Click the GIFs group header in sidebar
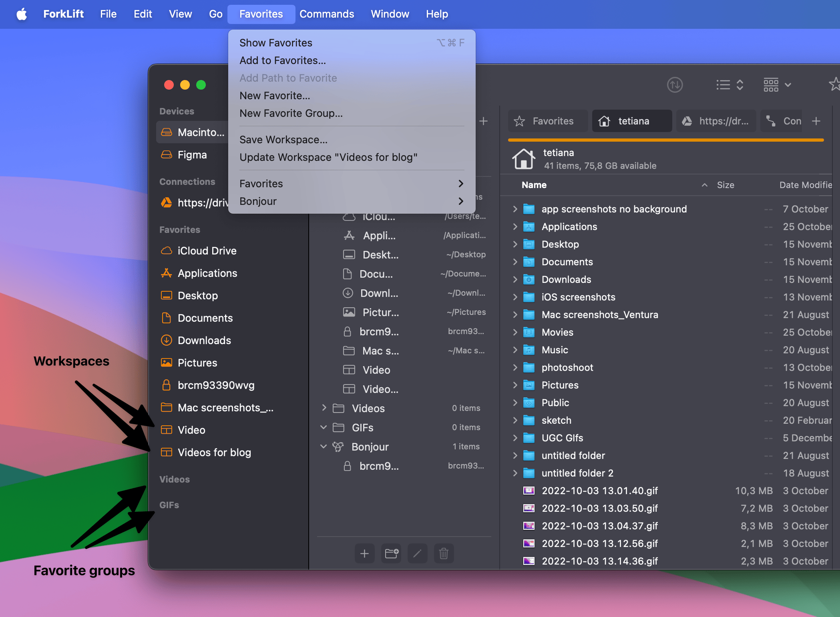The width and height of the screenshot is (840, 617). 169,505
